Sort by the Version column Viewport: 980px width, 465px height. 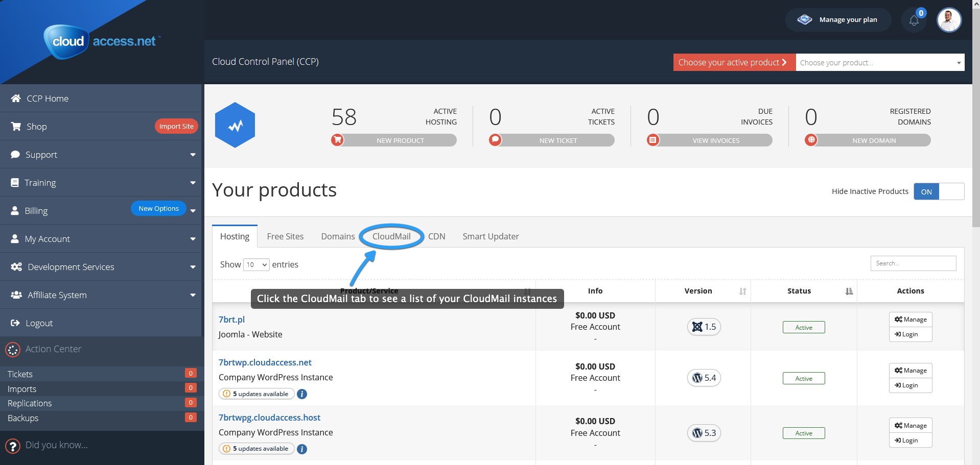tap(703, 291)
